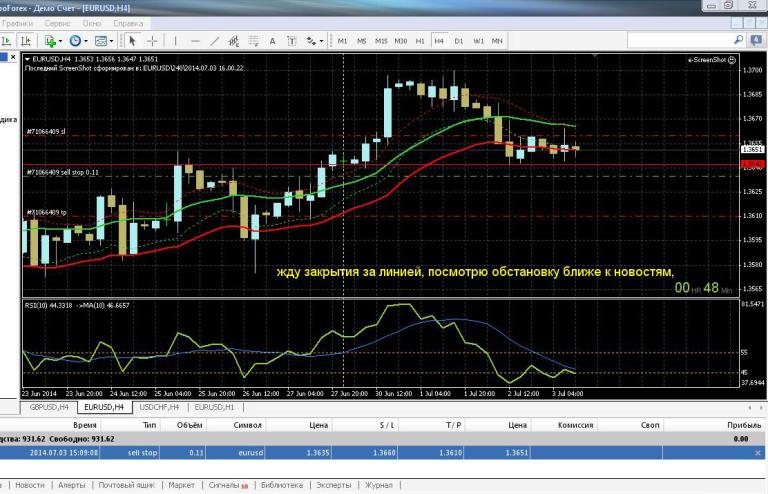Select the horizontal line drawing tool
Image resolution: width=768 pixels, height=494 pixels.
click(x=195, y=41)
